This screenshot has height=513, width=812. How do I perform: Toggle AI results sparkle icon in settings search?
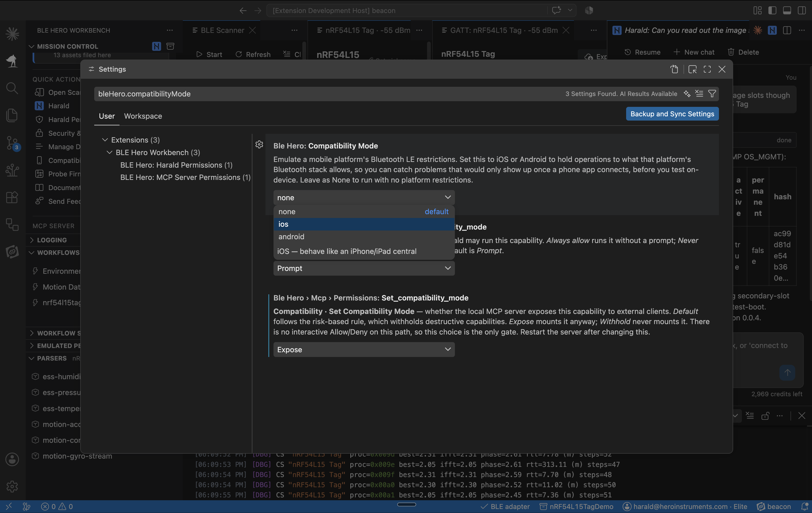(687, 93)
